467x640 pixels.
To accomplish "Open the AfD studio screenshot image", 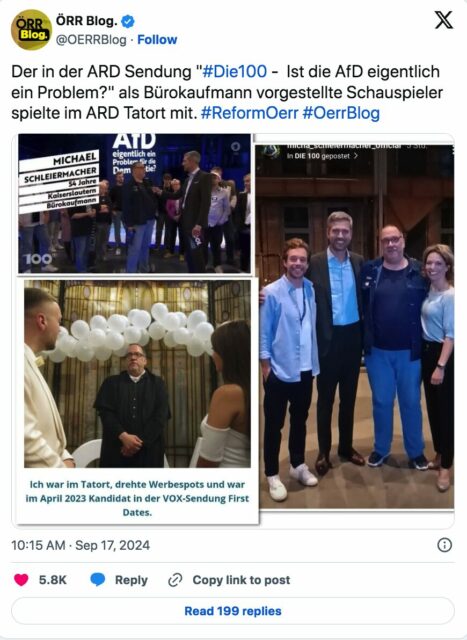I will [134, 203].
